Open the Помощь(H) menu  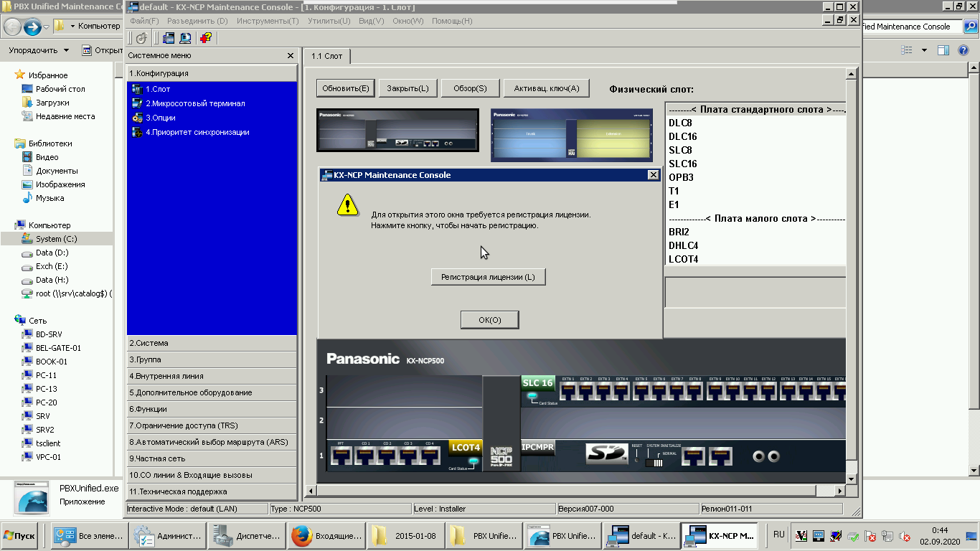[452, 21]
